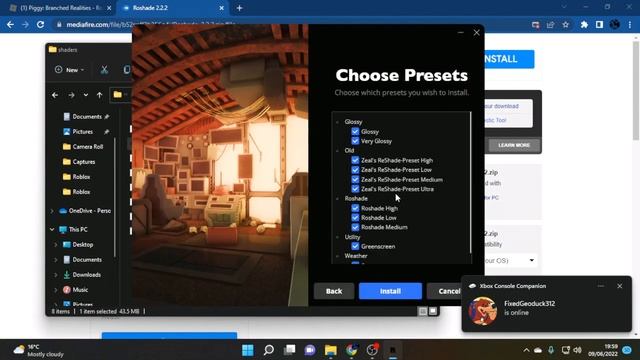Expand Desktop node in File Explorer

pos(56,244)
